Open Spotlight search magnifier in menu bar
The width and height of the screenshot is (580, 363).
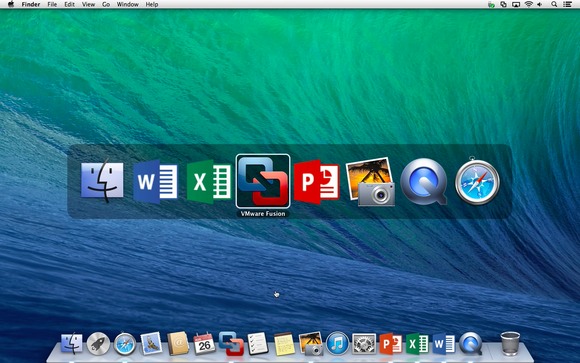coord(554,4)
